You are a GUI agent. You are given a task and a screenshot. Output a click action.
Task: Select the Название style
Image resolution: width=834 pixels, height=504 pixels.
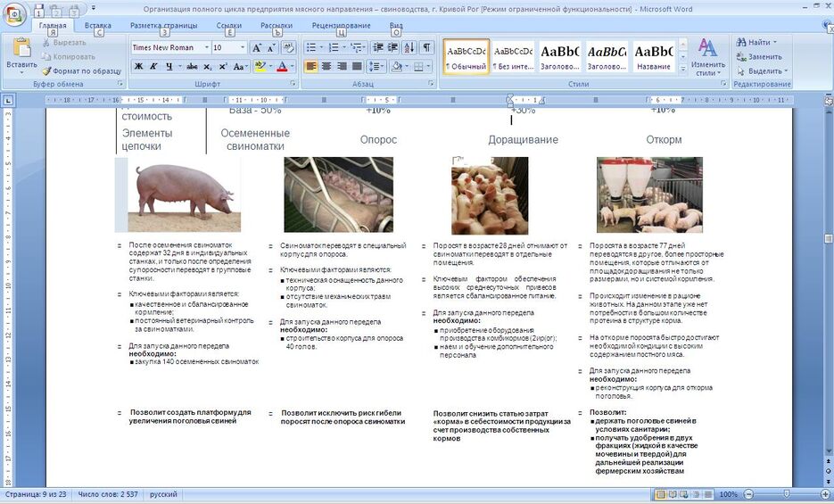coord(654,57)
